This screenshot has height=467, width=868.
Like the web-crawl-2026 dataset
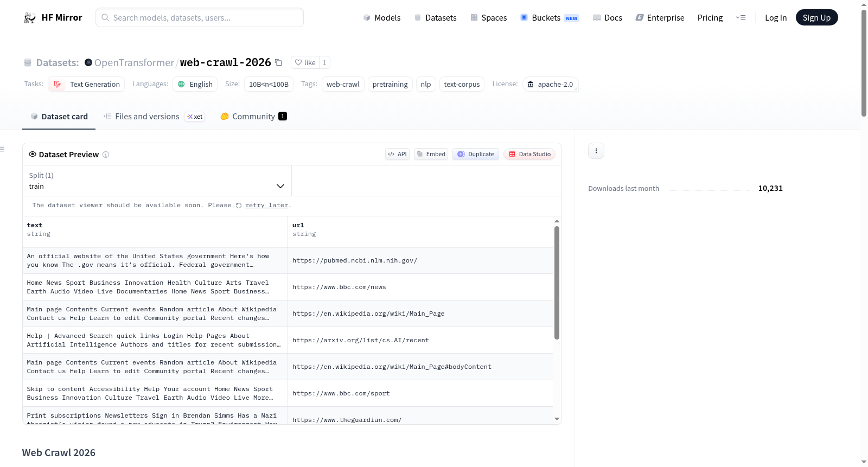coord(305,62)
